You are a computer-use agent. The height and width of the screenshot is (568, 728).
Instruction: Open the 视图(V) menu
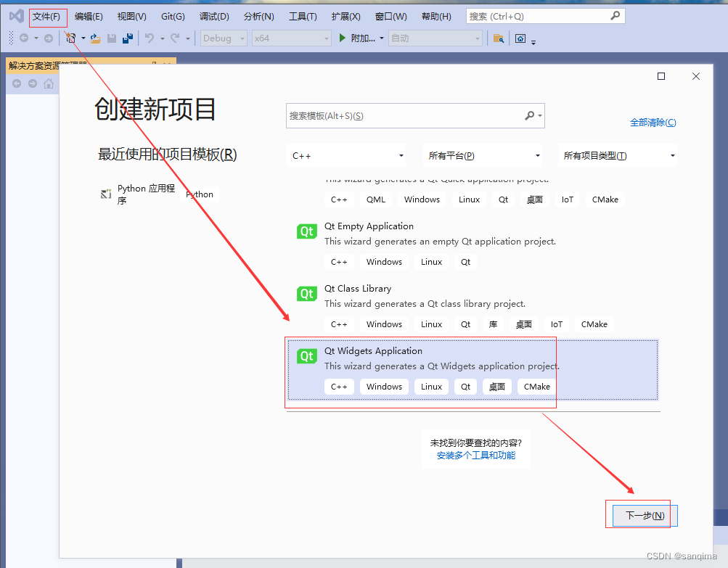point(132,17)
